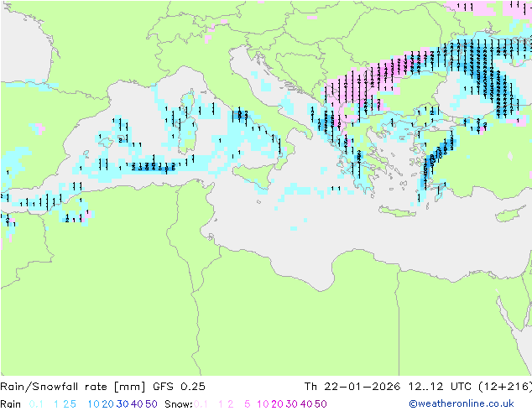The height and width of the screenshot is (411, 532).
Task: Select rain legend value 40
Action: coord(137,404)
